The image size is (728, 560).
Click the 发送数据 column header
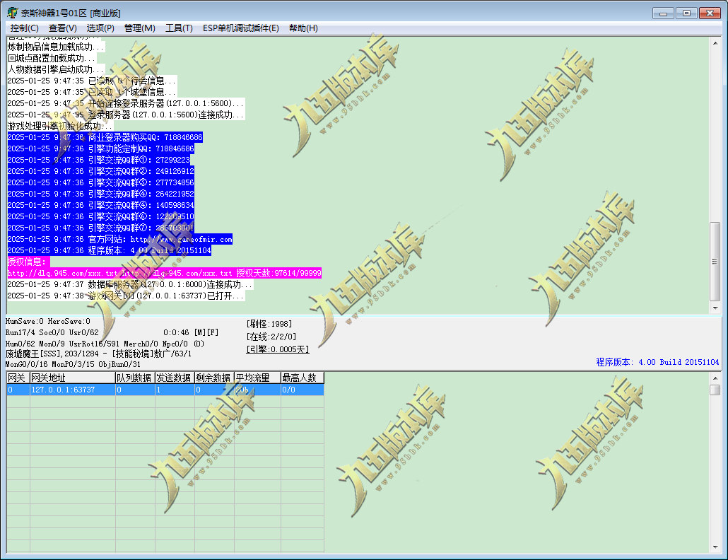(175, 378)
